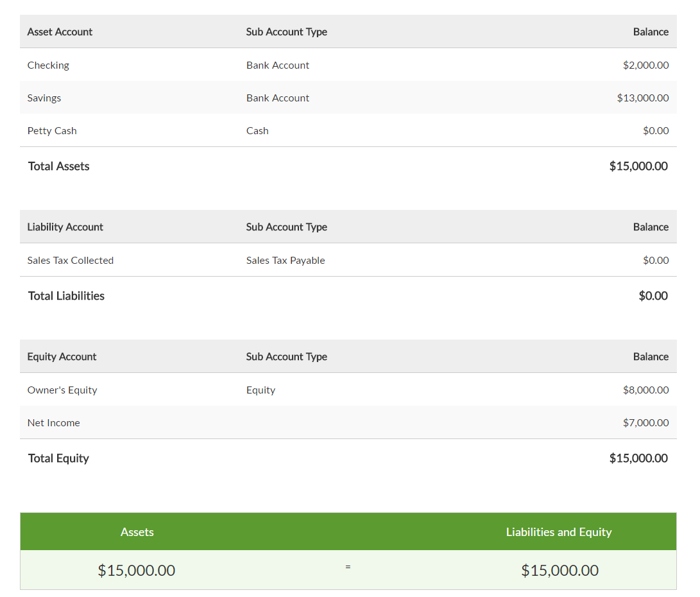Click the Liability Account column header

[65, 227]
